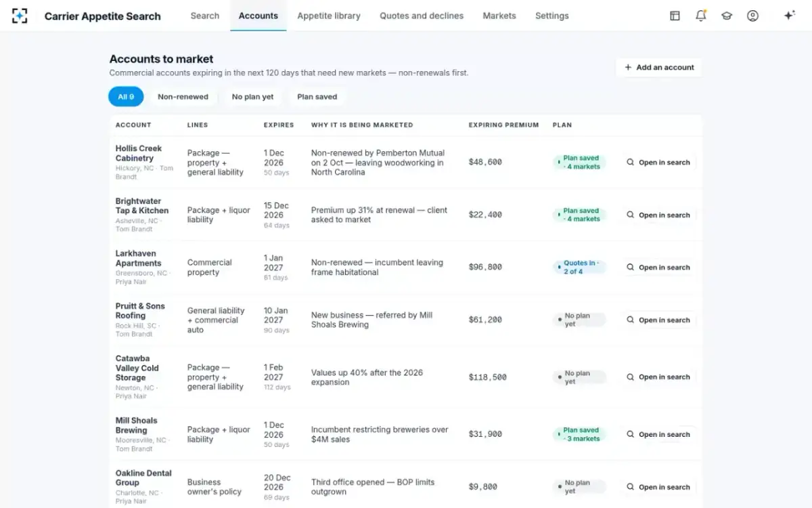Screen dimensions: 812x508
Task: Open Mill Shoals Brewing in search
Action: tap(658, 434)
